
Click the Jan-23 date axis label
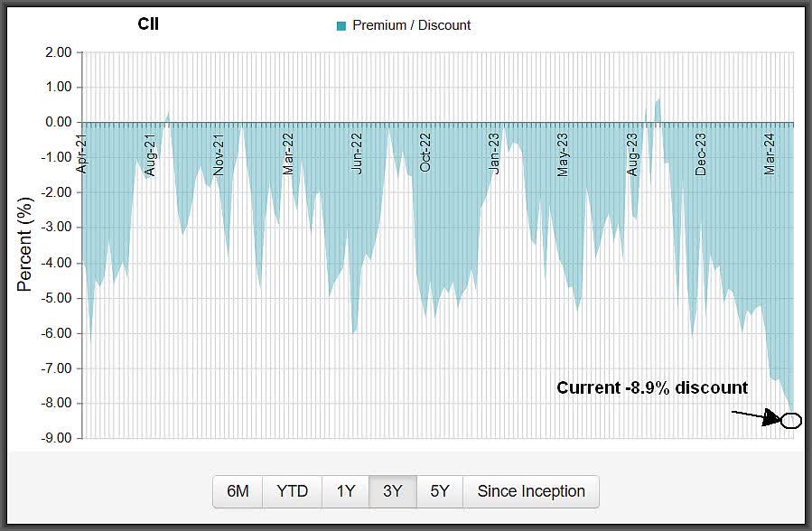(495, 153)
